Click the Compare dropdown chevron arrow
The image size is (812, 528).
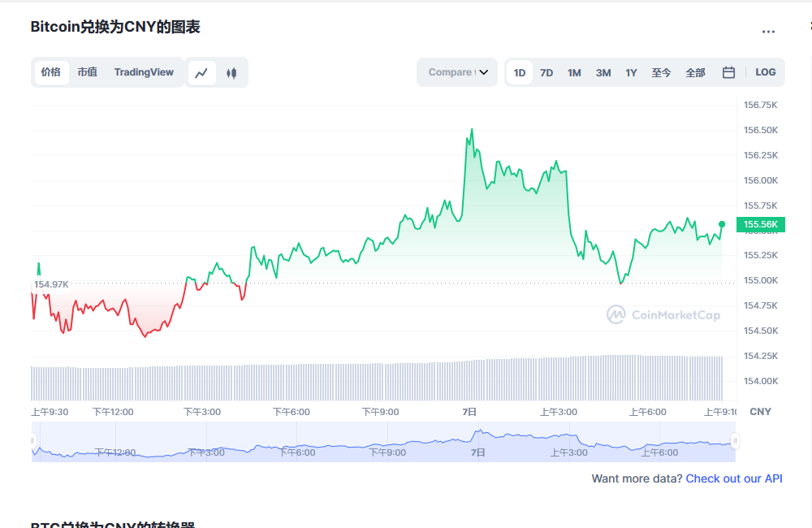[x=484, y=72]
